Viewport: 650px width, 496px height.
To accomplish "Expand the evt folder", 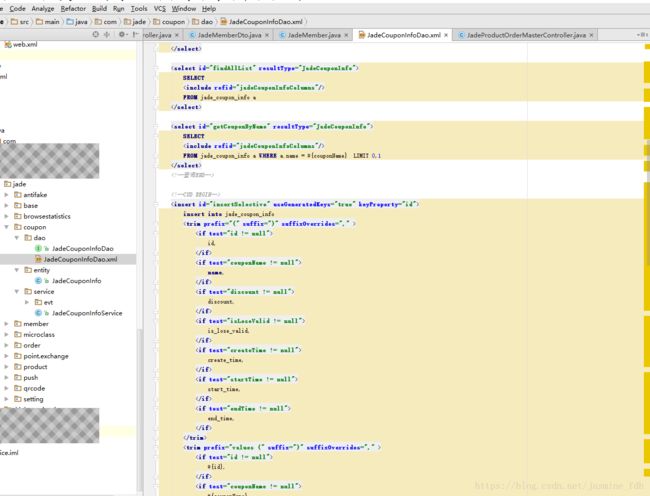I will [27, 302].
